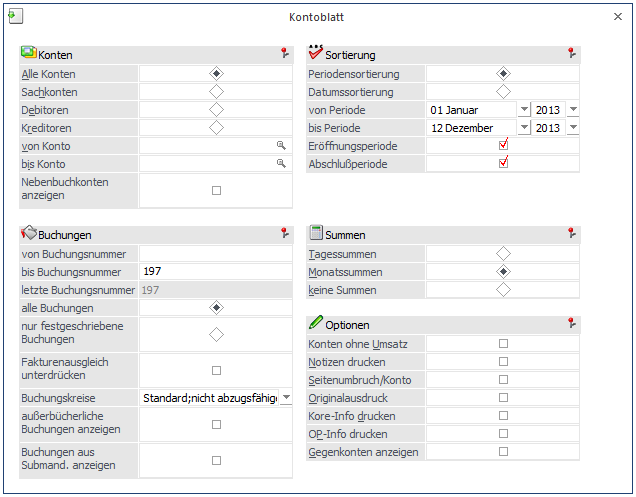636x497 pixels.
Task: Select Datumssortierung radio option
Action: tap(503, 92)
